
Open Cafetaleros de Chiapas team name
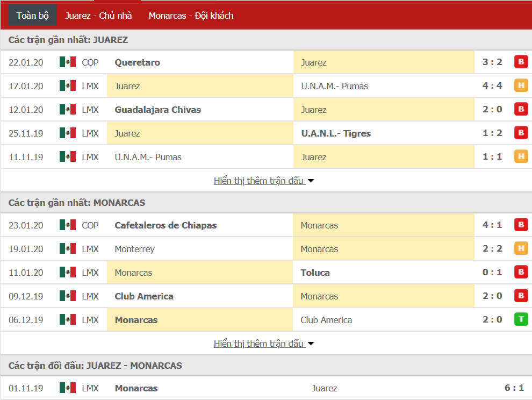[166, 225]
